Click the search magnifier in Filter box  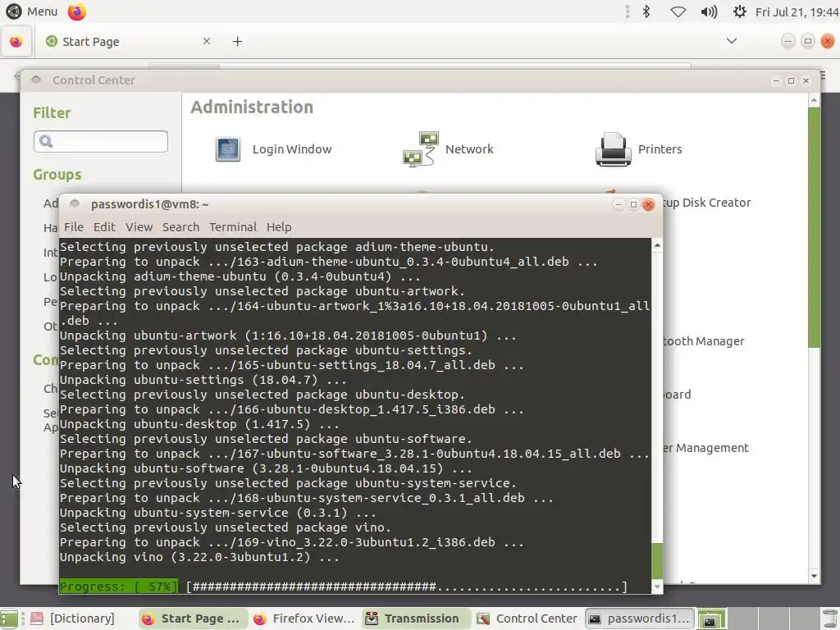point(46,141)
